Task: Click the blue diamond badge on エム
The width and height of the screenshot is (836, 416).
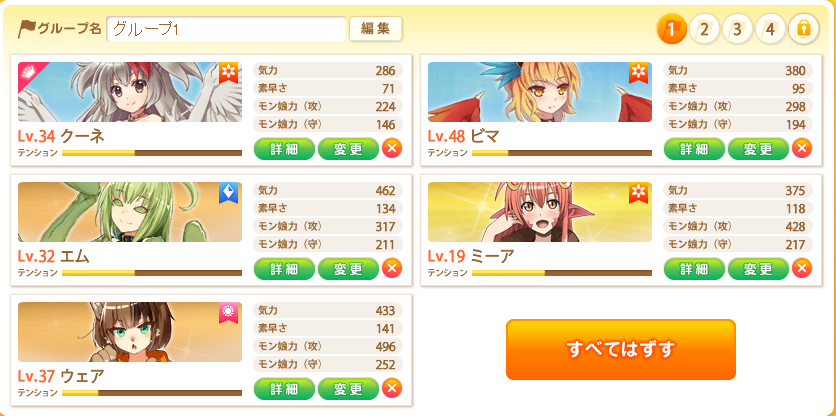Action: point(228,193)
